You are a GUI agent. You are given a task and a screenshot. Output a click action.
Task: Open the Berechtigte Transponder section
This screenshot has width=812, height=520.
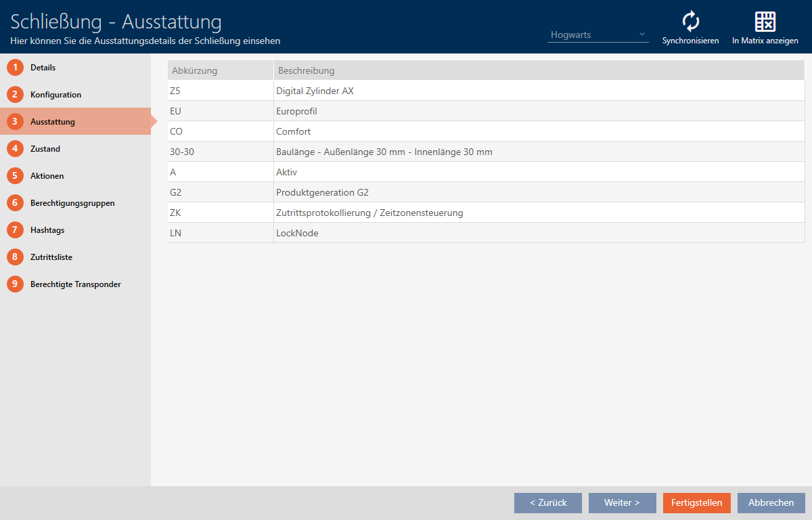75,284
